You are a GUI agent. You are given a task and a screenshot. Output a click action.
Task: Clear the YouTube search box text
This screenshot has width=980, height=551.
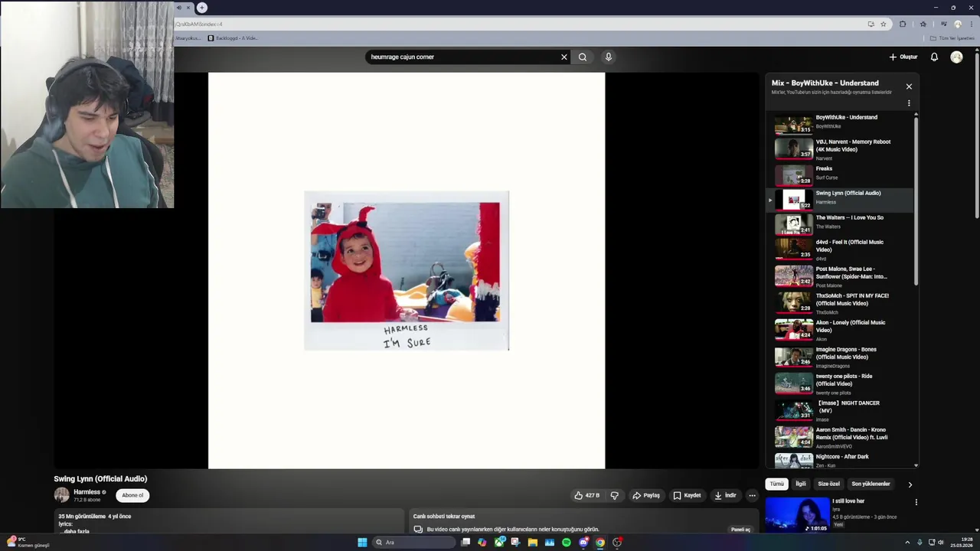click(564, 57)
